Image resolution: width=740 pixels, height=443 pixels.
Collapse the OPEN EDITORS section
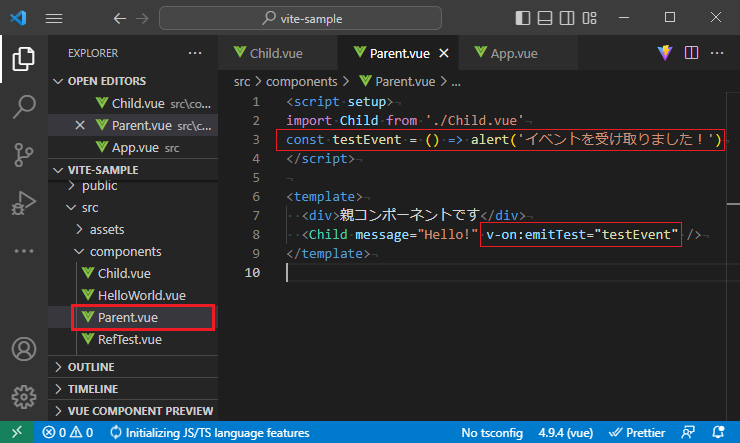(133, 81)
